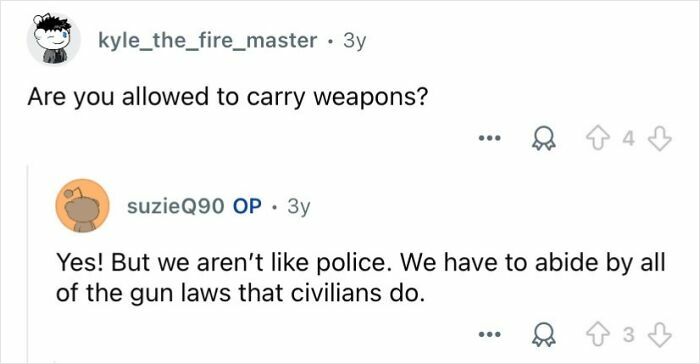Open kyle_the_fire_master's avatar
The width and height of the screenshot is (700, 364).
point(53,40)
